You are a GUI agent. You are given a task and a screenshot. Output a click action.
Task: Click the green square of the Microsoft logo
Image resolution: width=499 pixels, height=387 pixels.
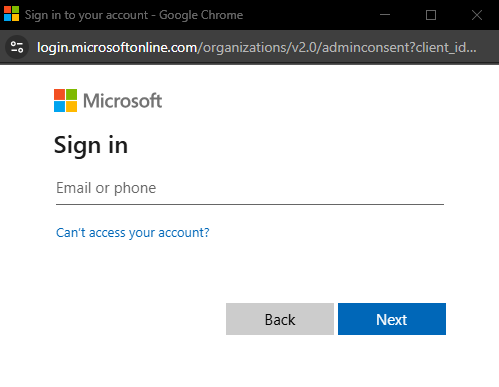(x=71, y=94)
